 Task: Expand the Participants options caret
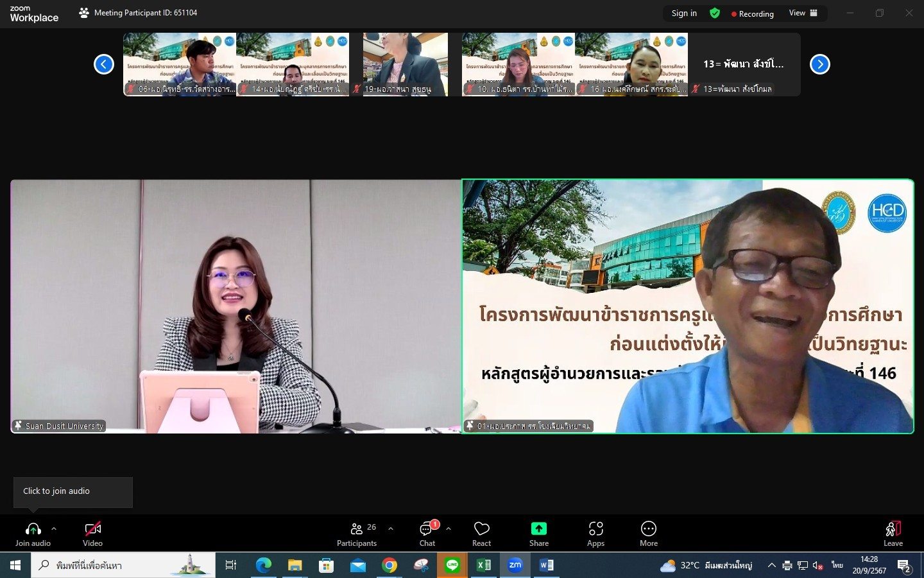pos(391,529)
